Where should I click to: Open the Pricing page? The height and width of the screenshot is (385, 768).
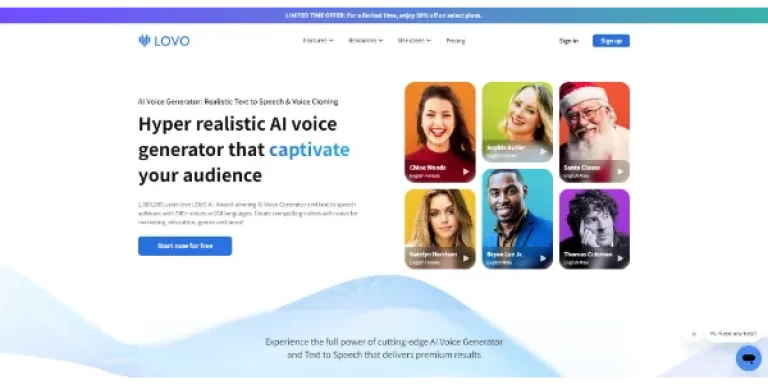(456, 41)
